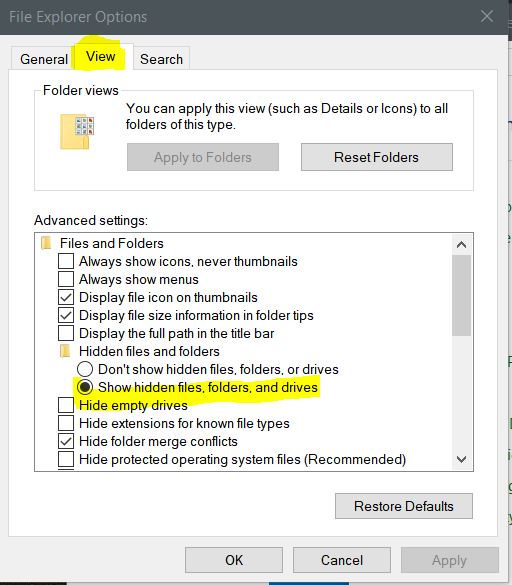512x585 pixels.
Task: Click the Reset Folders button
Action: click(x=377, y=157)
